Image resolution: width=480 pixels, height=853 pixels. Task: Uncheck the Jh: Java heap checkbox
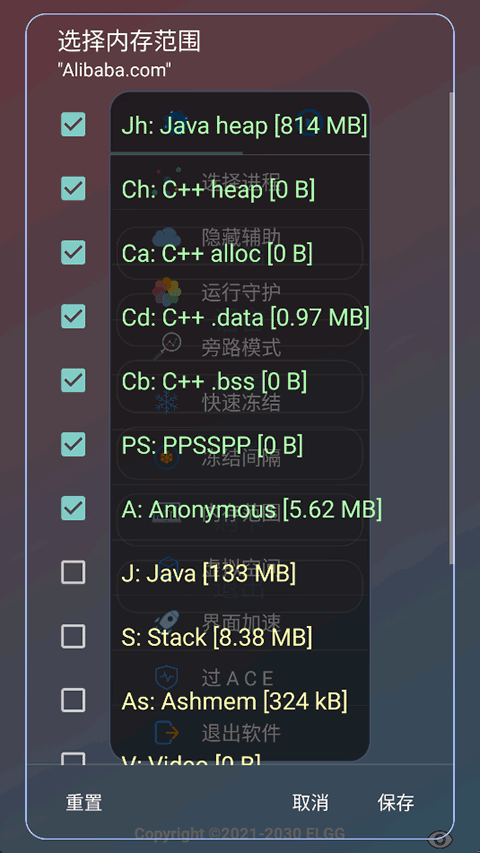[x=73, y=125]
